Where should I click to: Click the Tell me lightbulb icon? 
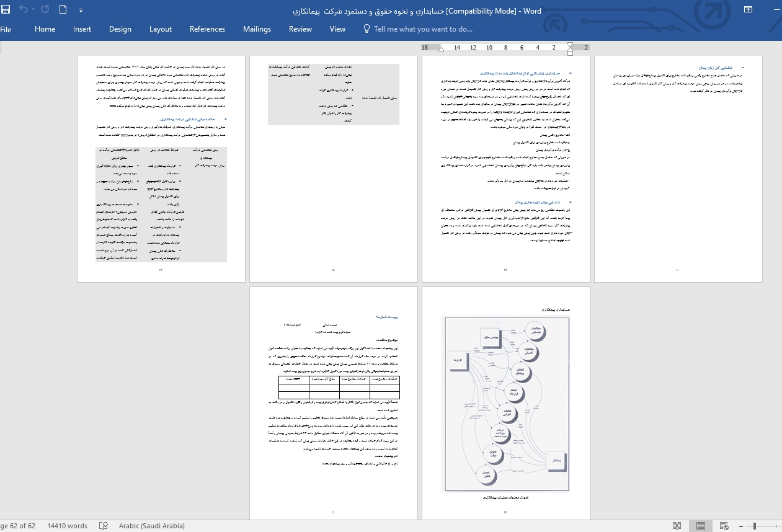[367, 29]
